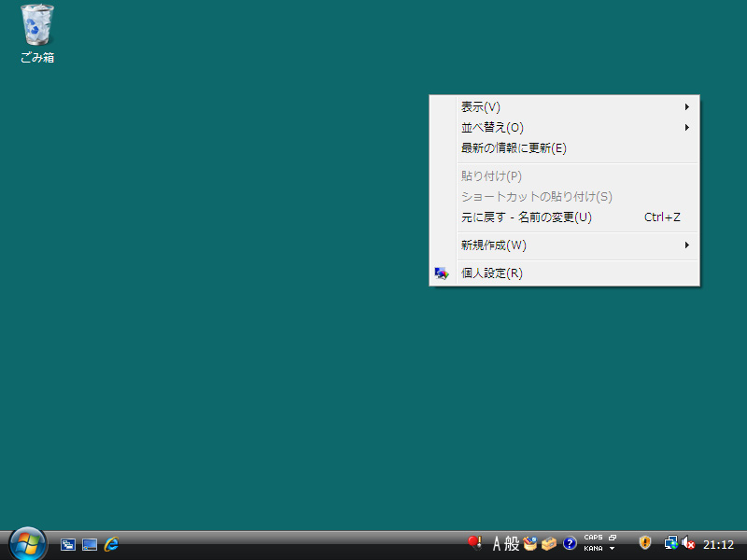Screen dimensions: 747x560
Task: Click the muted volume speaker icon
Action: click(688, 543)
